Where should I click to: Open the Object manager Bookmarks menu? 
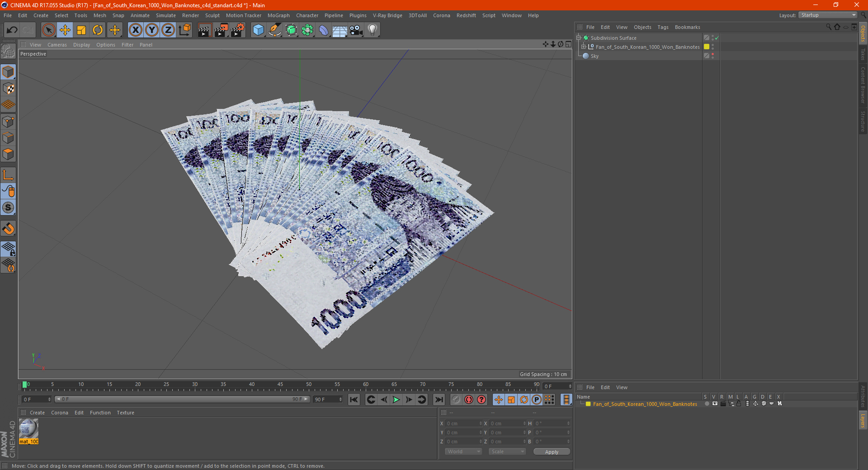687,27
